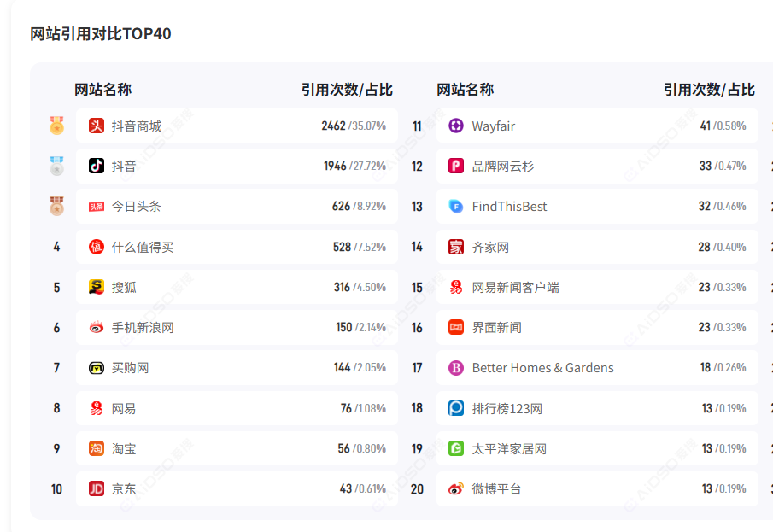This screenshot has height=532, width=773.
Task: Open the 太平洋家居网 site link
Action: coord(509,448)
